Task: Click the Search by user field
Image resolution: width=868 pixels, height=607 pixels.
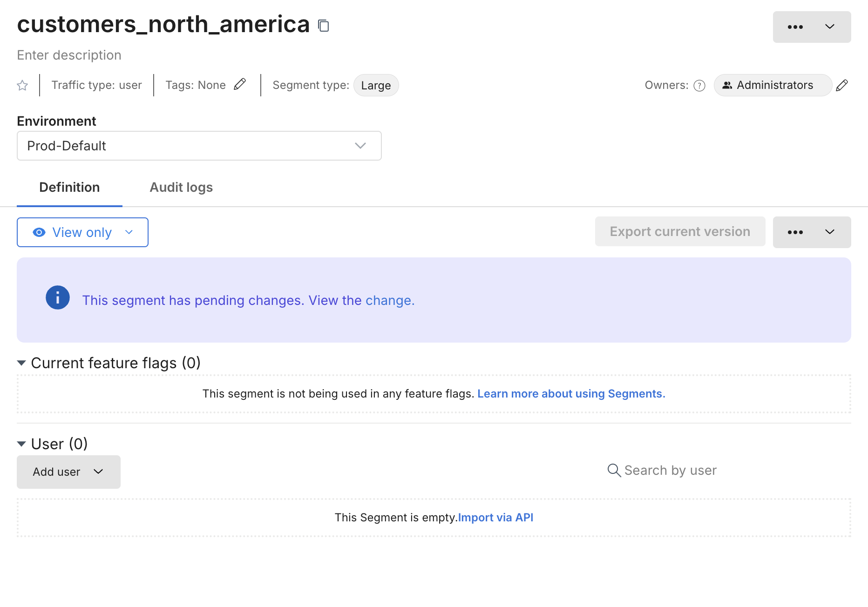Action: 670,471
